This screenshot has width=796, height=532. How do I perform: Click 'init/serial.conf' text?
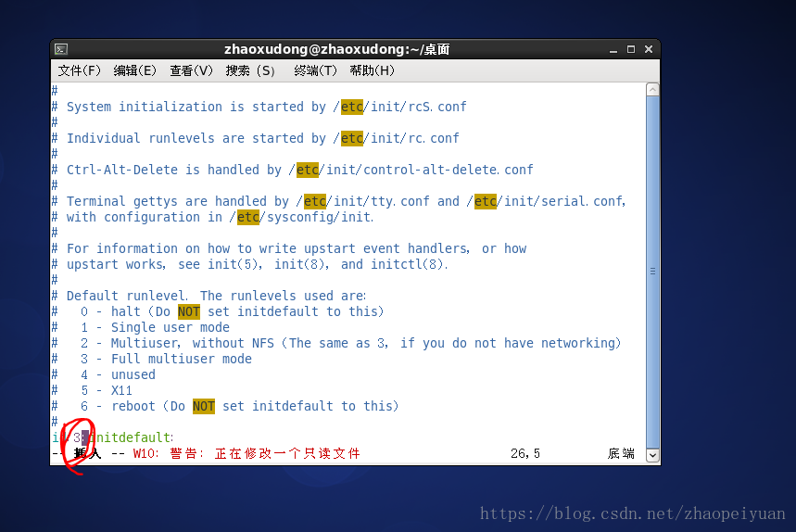[563, 201]
